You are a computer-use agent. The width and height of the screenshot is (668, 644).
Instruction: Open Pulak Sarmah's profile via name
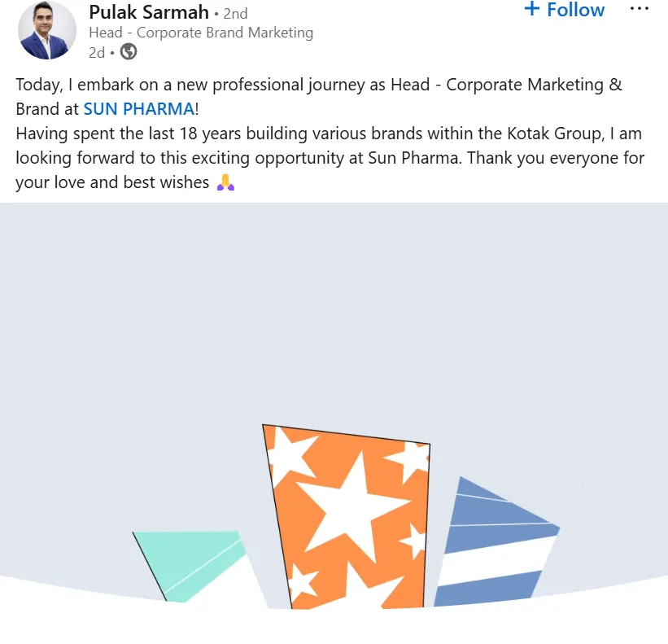click(148, 13)
